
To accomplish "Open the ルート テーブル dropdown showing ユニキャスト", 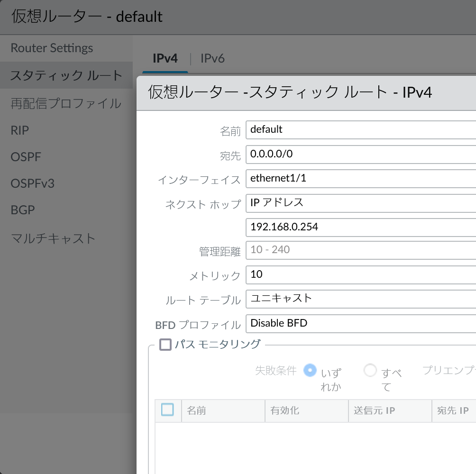I will (361, 299).
